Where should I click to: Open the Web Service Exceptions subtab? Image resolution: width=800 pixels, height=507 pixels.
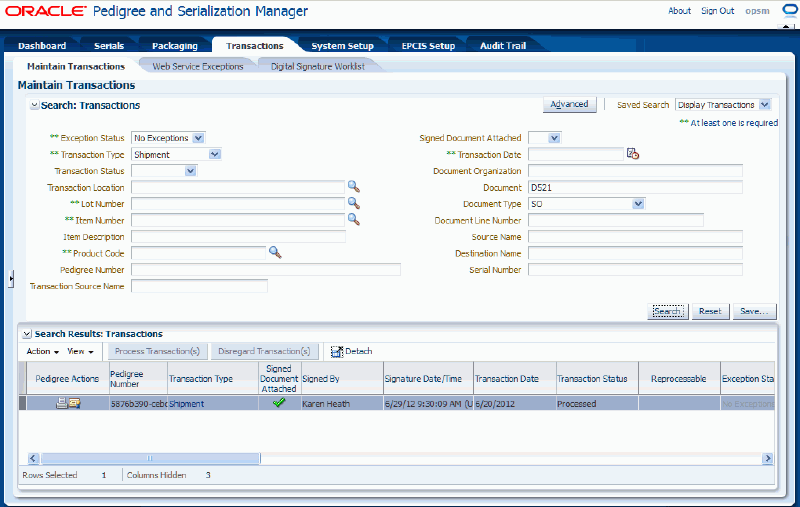tap(198, 66)
